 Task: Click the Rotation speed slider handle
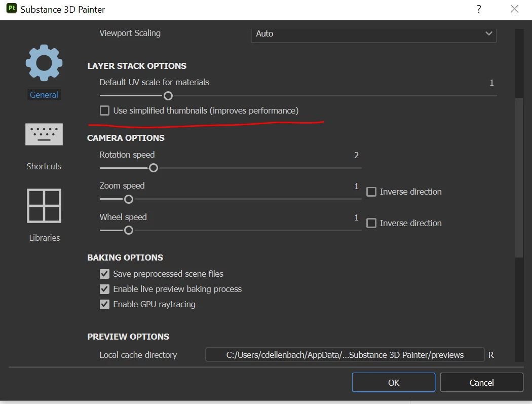[x=154, y=168]
